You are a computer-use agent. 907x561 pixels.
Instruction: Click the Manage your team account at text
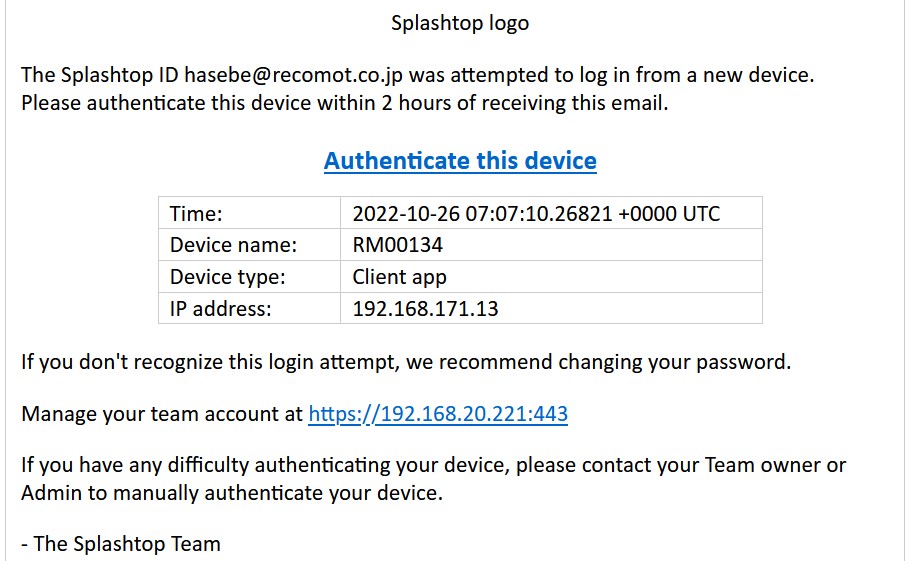tap(162, 414)
